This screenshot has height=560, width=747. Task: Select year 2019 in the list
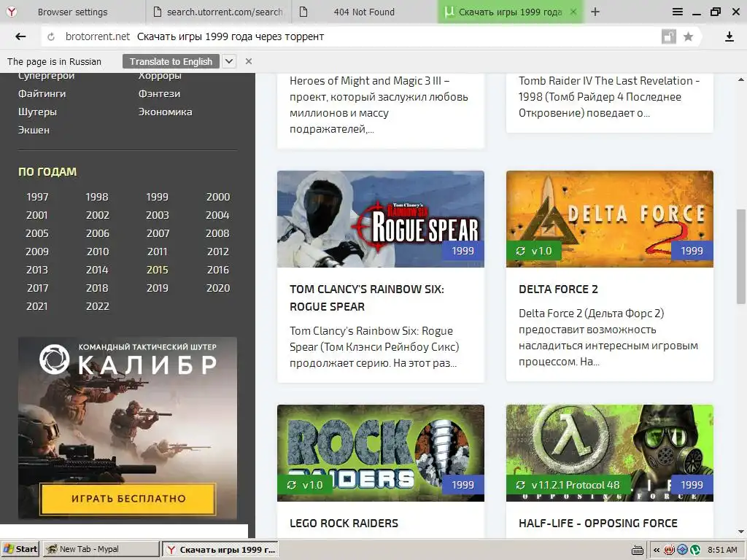coord(158,288)
